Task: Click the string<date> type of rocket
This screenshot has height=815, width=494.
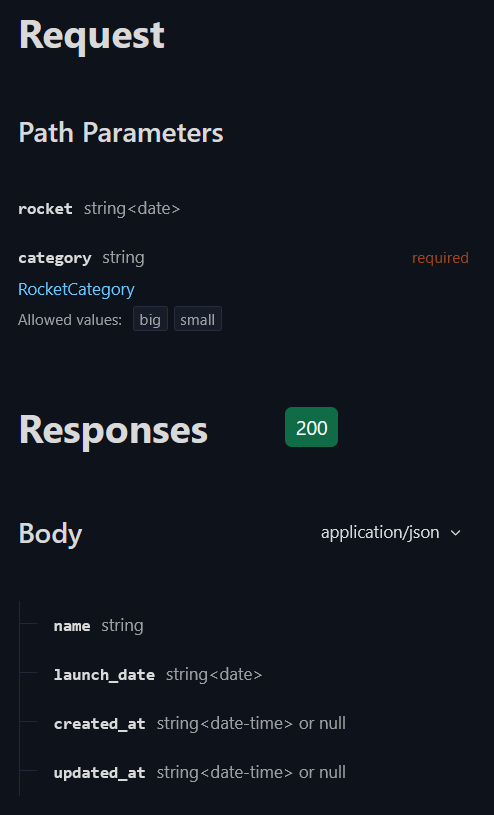Action: click(x=132, y=208)
